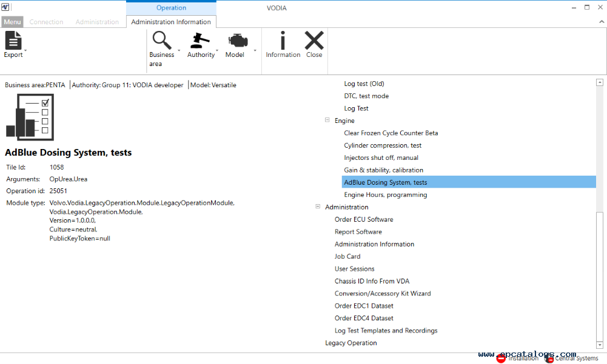
Task: Select the Administration Information tab
Action: click(x=171, y=22)
